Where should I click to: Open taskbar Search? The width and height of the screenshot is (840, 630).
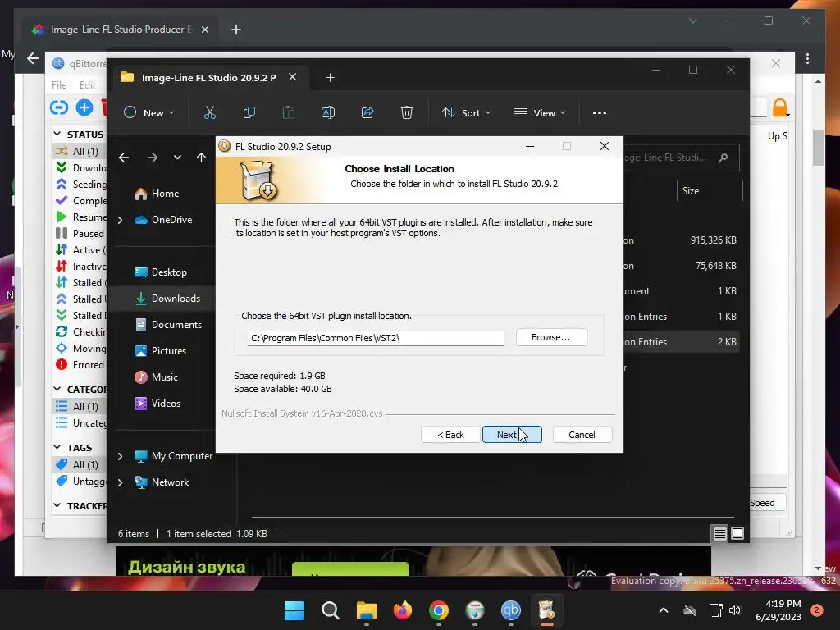tap(330, 610)
